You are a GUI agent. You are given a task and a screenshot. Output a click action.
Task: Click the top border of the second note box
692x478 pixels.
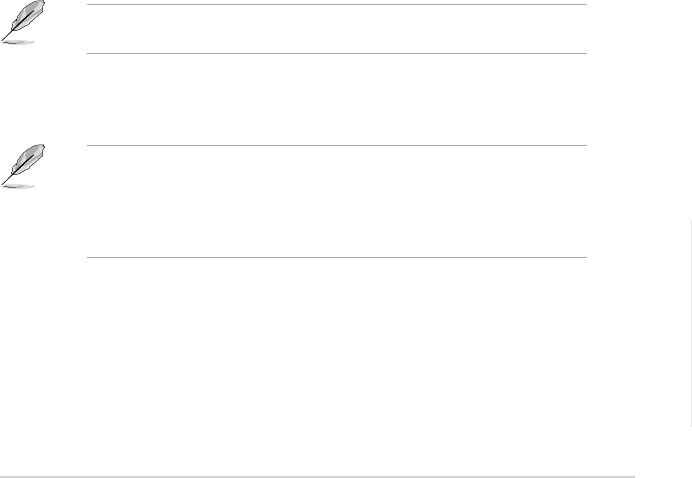[336, 146]
